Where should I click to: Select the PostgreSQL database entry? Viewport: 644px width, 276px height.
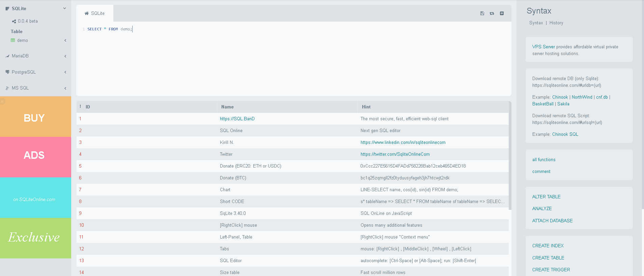[x=24, y=72]
